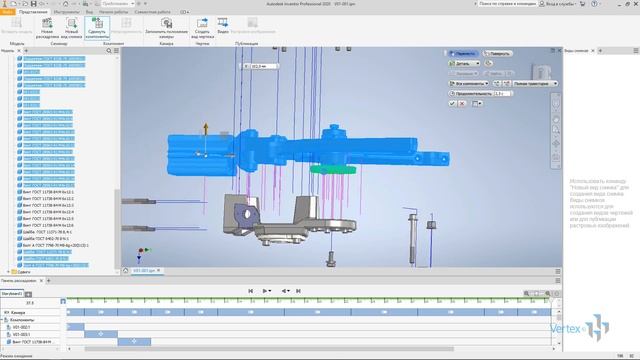Click the Создать вид чертежа button

coord(202,28)
